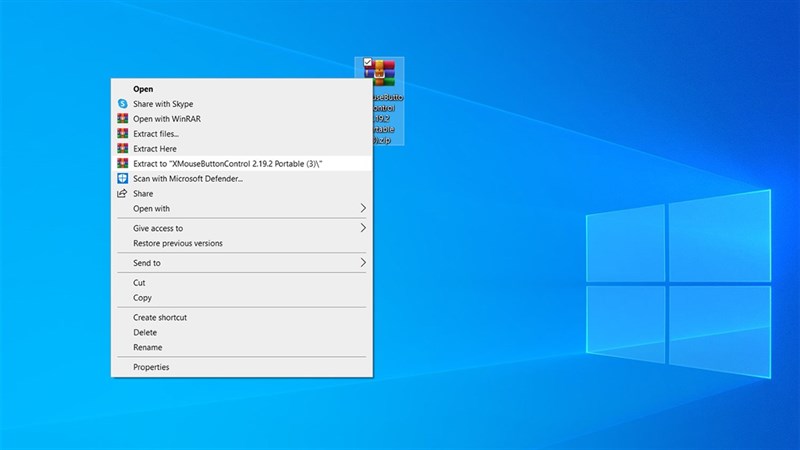Click the Skype icon in context menu

pos(122,104)
